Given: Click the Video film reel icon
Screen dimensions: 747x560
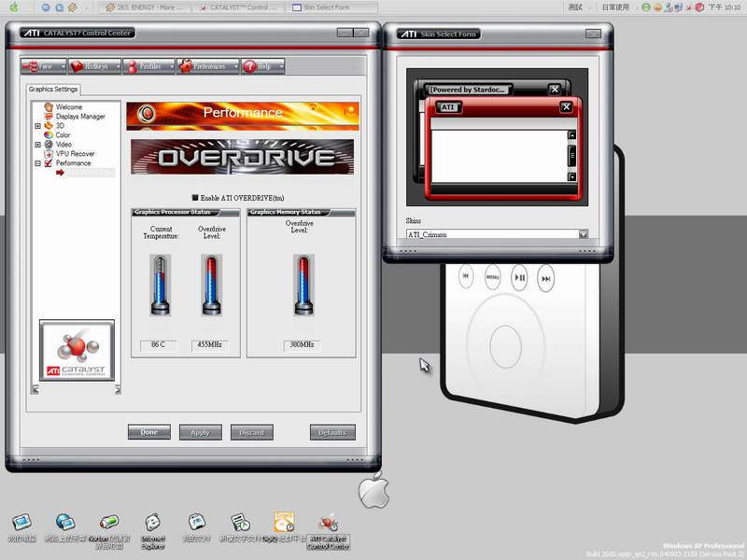Looking at the screenshot, I should 49,145.
